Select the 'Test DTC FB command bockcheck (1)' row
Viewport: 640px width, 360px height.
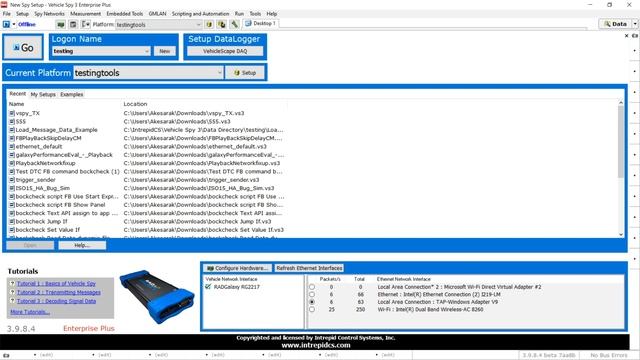pyautogui.click(x=147, y=171)
